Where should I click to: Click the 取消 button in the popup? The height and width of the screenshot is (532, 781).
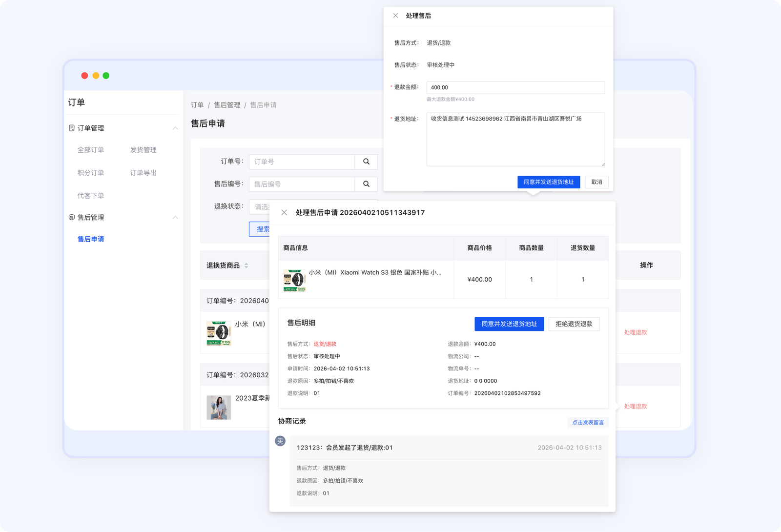click(x=596, y=182)
